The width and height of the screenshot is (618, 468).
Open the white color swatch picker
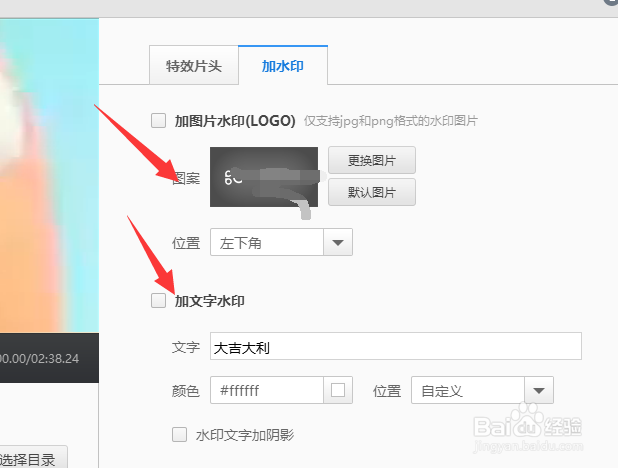[x=338, y=390]
